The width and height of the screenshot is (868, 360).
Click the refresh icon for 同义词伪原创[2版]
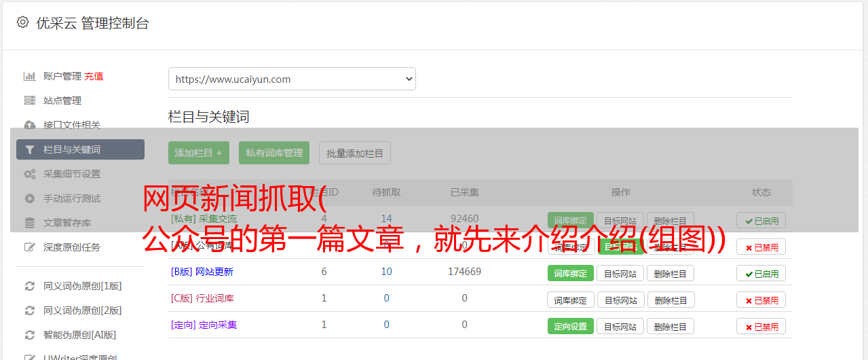30,310
